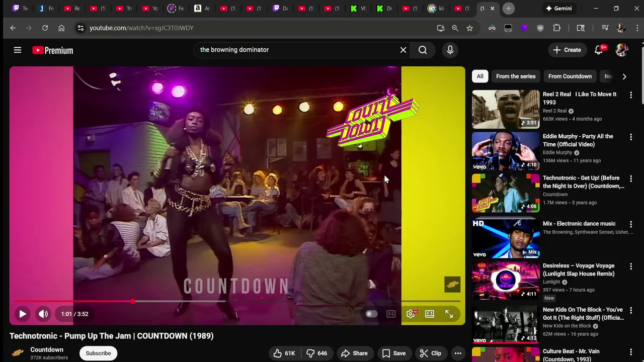Switch to theater mode
Image resolution: width=644 pixels, height=362 pixels.
(430, 314)
